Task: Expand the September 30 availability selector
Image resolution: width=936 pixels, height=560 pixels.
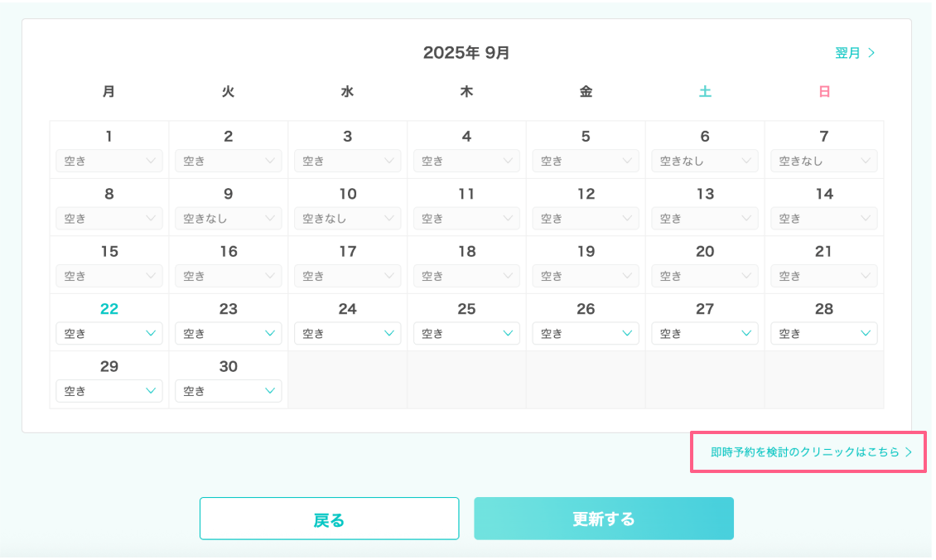Action: pyautogui.click(x=229, y=391)
